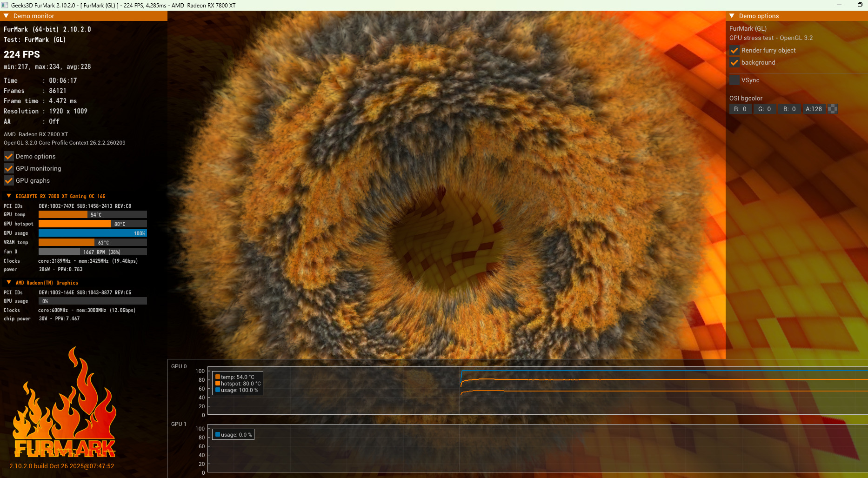The height and width of the screenshot is (478, 868).
Task: Click the 'DEV:1002-164E' PCI IDs line
Action: click(85, 292)
